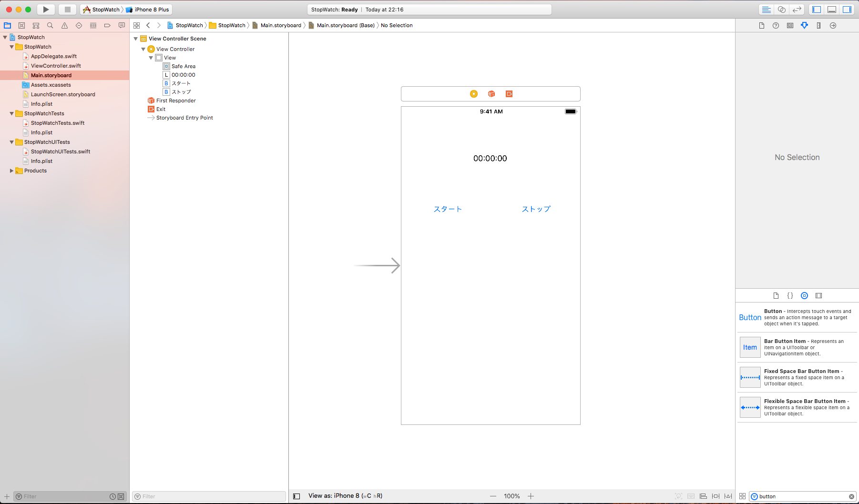
Task: Open the Source Control navigator
Action: (21, 25)
